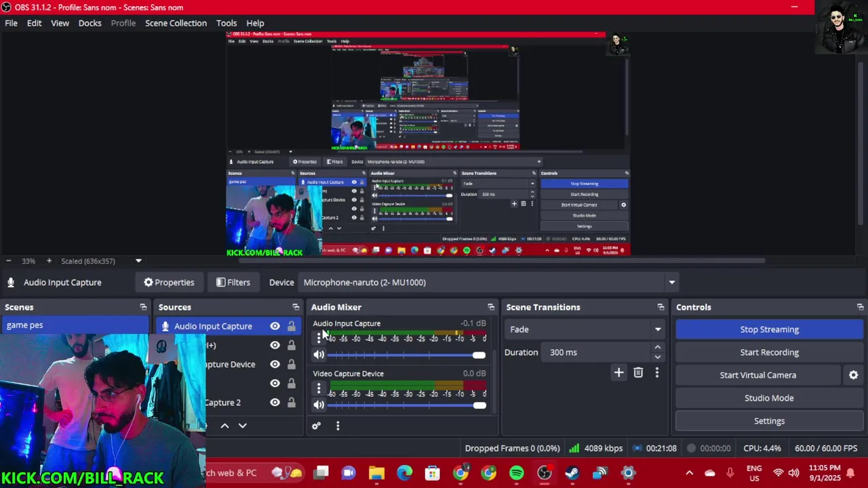This screenshot has height=488, width=868.
Task: Open the Device microphone dropdown
Action: 671,283
